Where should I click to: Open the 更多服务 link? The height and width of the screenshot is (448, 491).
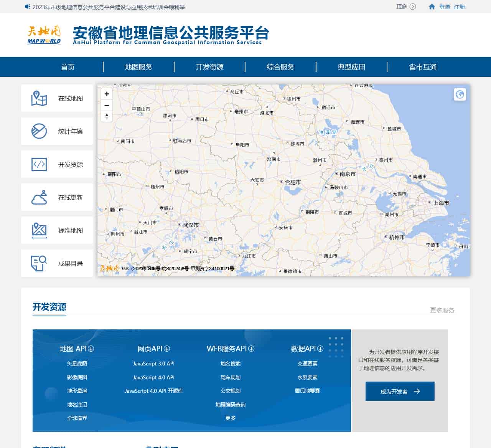[x=442, y=310]
